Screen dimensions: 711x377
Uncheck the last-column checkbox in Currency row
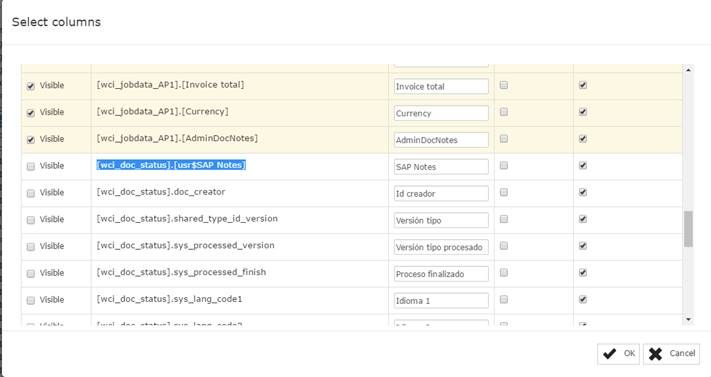[583, 112]
